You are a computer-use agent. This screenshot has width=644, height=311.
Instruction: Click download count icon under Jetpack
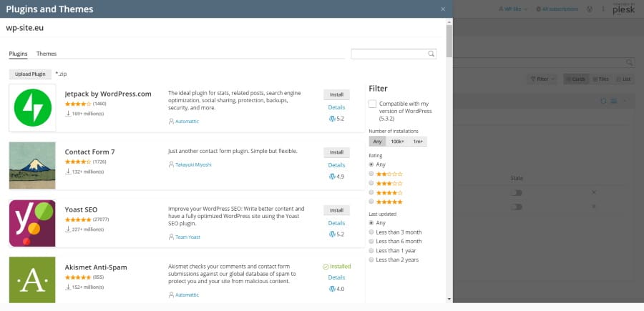coord(68,113)
